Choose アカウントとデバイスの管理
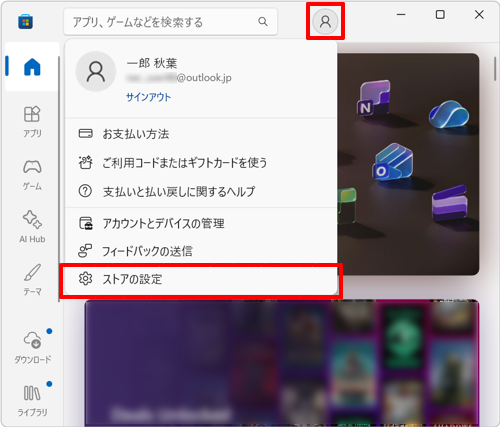 (201, 223)
